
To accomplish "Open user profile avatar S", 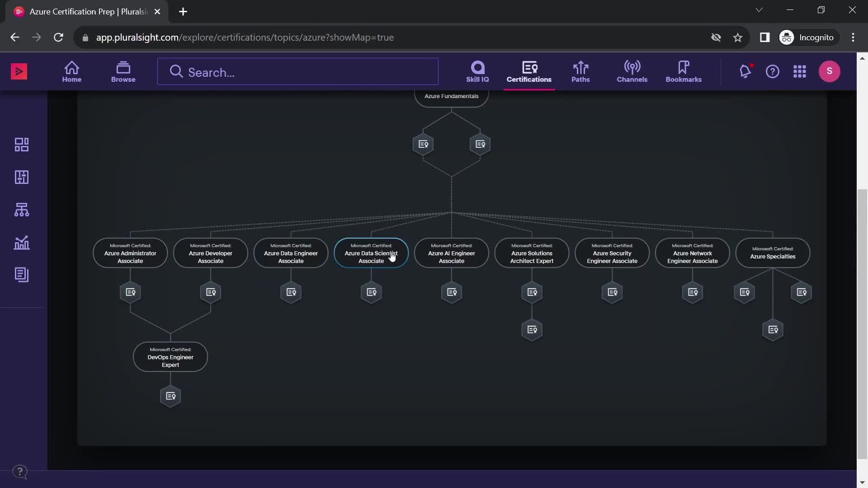I will [830, 71].
